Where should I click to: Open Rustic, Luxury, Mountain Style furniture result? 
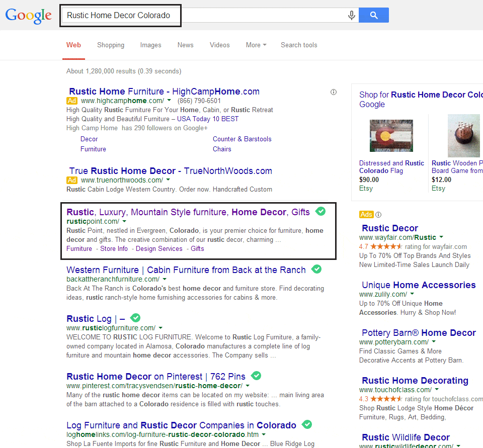(188, 212)
